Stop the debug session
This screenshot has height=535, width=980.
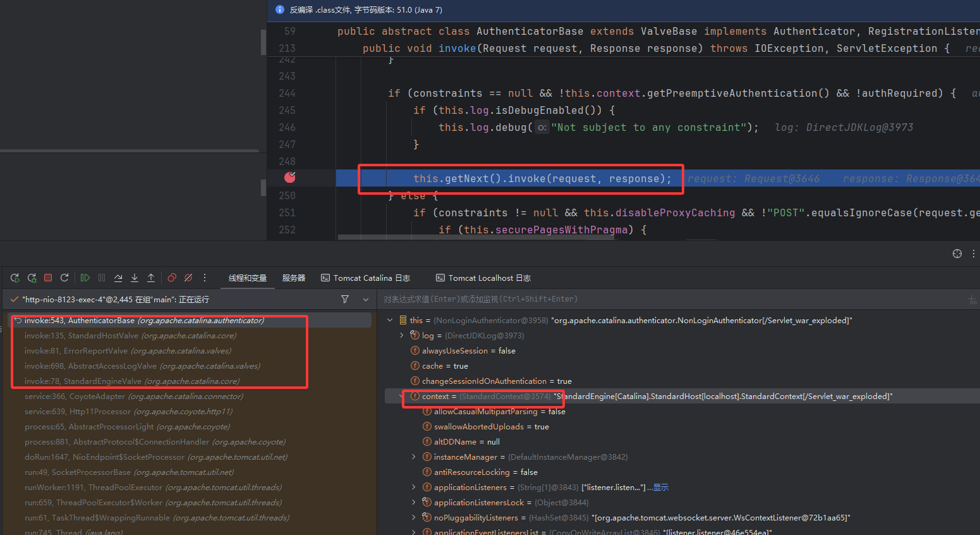[48, 278]
